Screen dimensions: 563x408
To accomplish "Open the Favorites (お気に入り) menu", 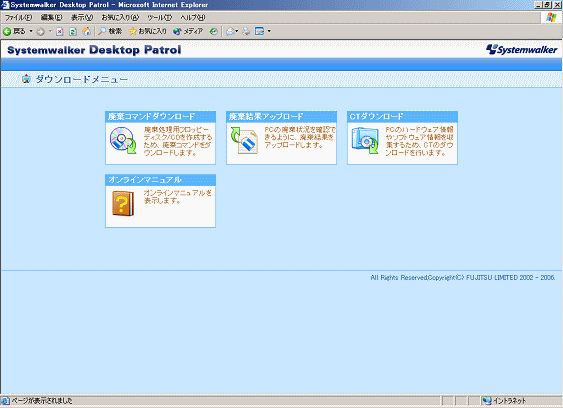I will tap(120, 17).
